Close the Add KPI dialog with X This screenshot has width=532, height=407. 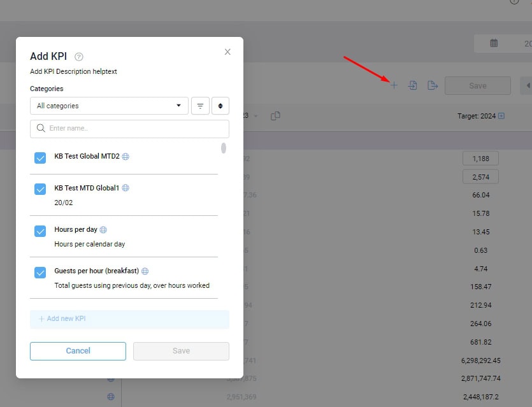tap(227, 52)
